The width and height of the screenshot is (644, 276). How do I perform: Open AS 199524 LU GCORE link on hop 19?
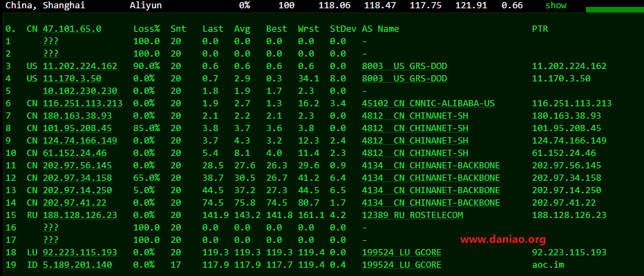tap(401, 265)
